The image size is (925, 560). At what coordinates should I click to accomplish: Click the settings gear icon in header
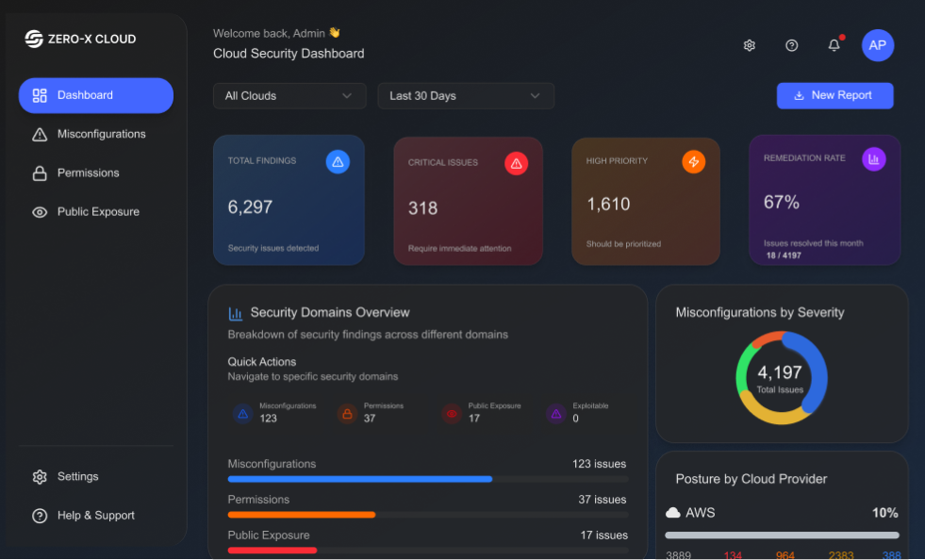750,45
